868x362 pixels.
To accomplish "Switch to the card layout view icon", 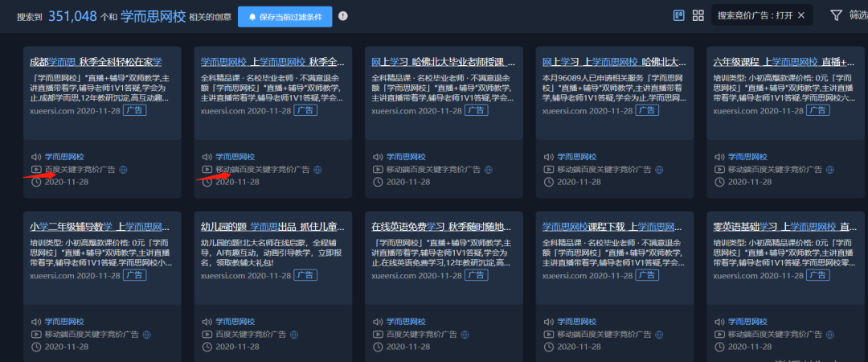I will coord(678,15).
